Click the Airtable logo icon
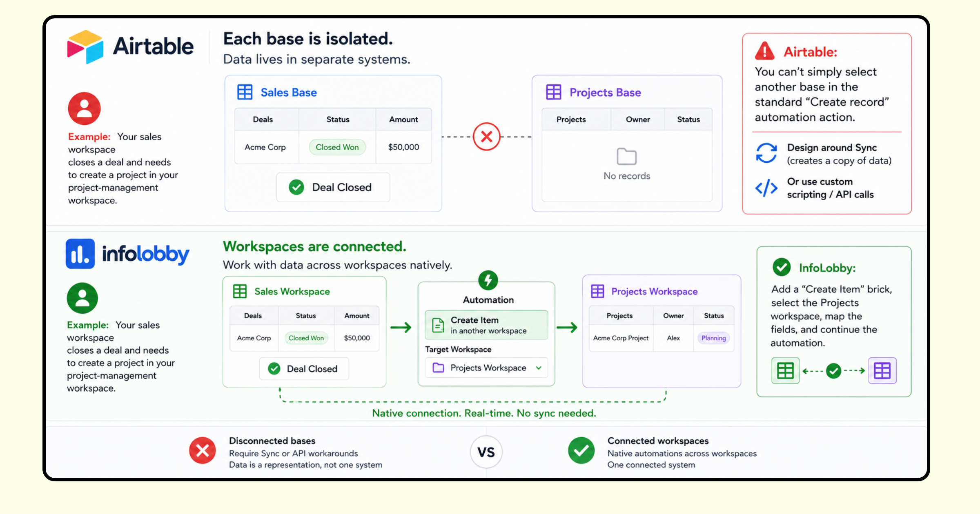The width and height of the screenshot is (980, 514). 85,47
